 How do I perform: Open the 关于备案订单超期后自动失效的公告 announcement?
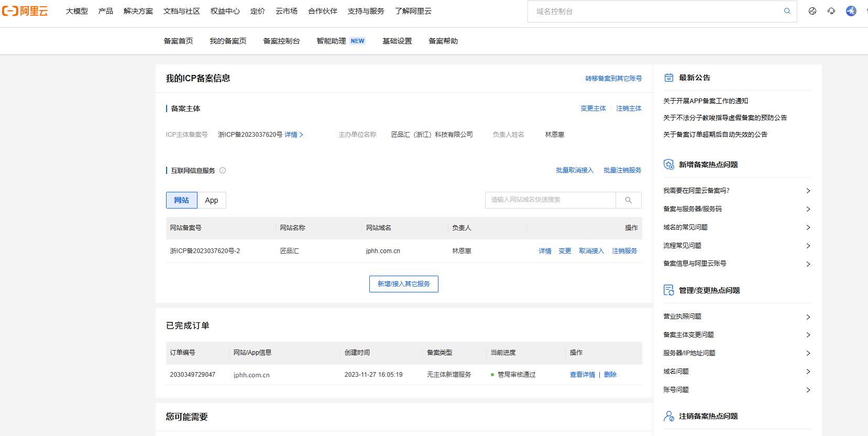coord(715,135)
